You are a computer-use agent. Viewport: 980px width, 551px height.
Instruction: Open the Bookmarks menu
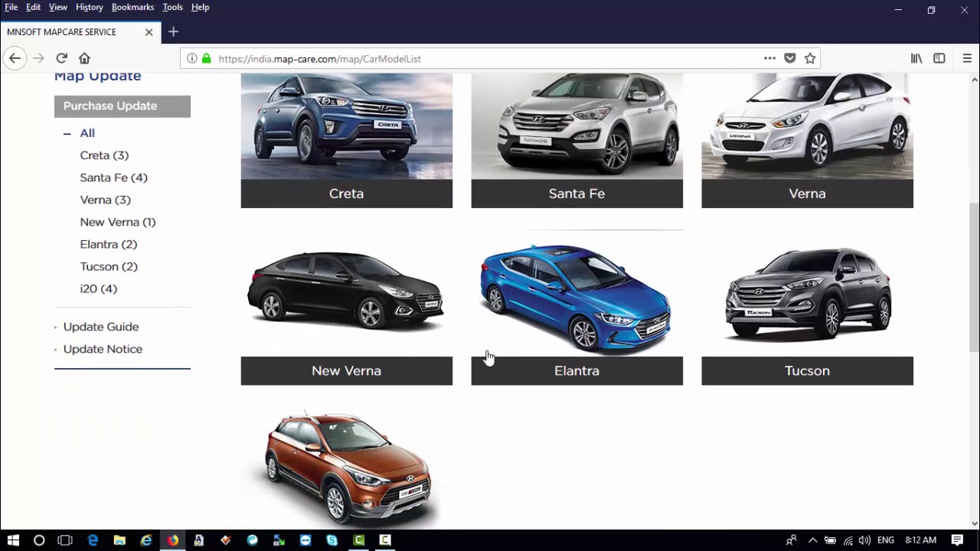click(132, 7)
